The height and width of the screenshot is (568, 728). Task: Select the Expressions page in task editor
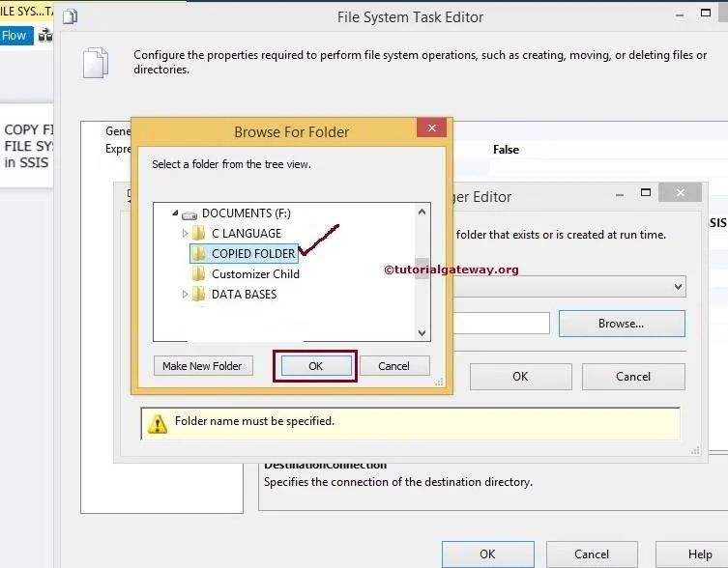coord(118,149)
